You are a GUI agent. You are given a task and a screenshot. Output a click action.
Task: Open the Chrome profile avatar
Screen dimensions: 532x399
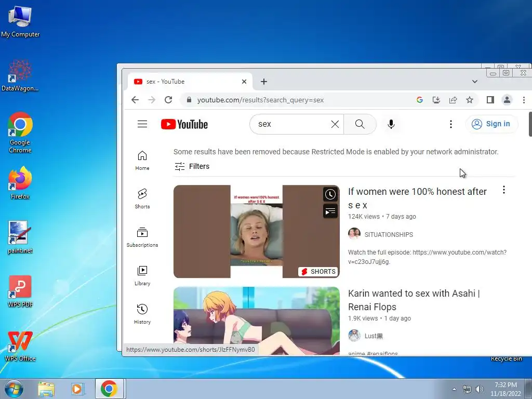click(507, 100)
